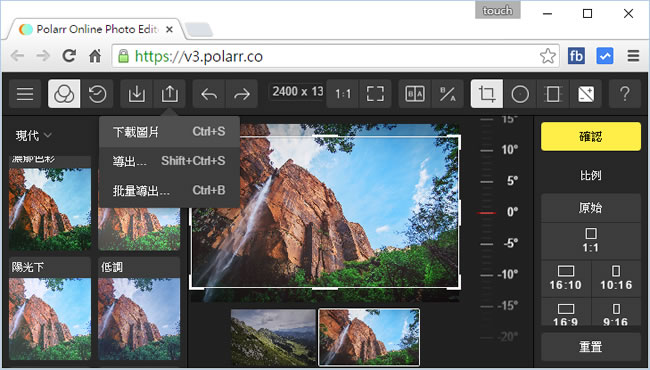Viewport: 650px width, 370px height.
Task: Toggle the B/A split comparison
Action: click(x=447, y=94)
